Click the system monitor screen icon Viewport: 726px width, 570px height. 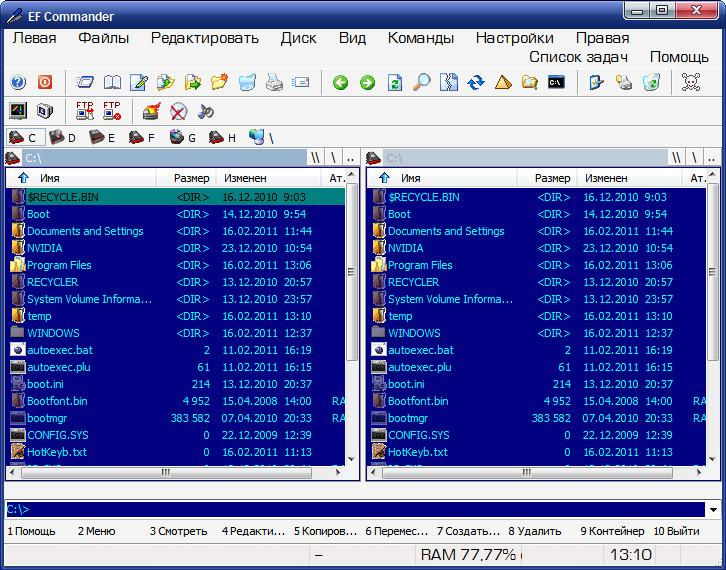(x=18, y=111)
